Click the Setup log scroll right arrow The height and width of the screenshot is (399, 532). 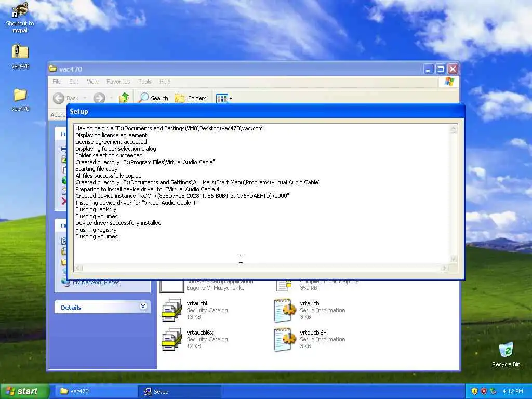[445, 268]
